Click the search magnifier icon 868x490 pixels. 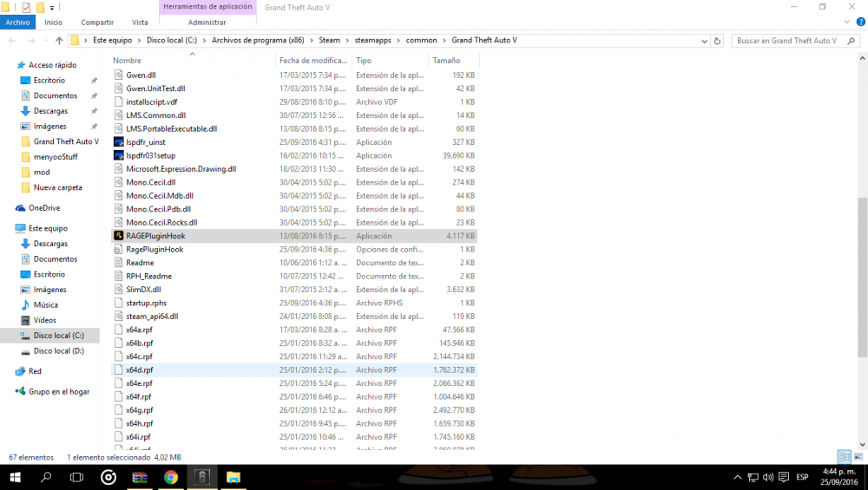852,41
